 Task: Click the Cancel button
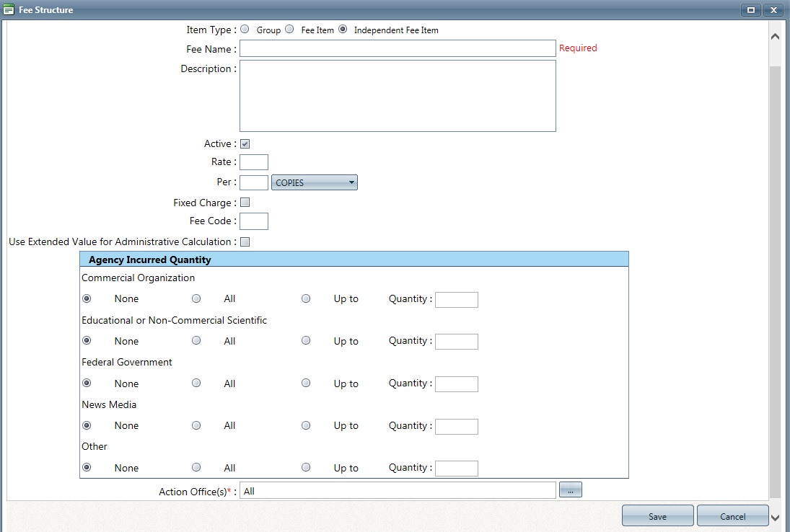pyautogui.click(x=732, y=515)
